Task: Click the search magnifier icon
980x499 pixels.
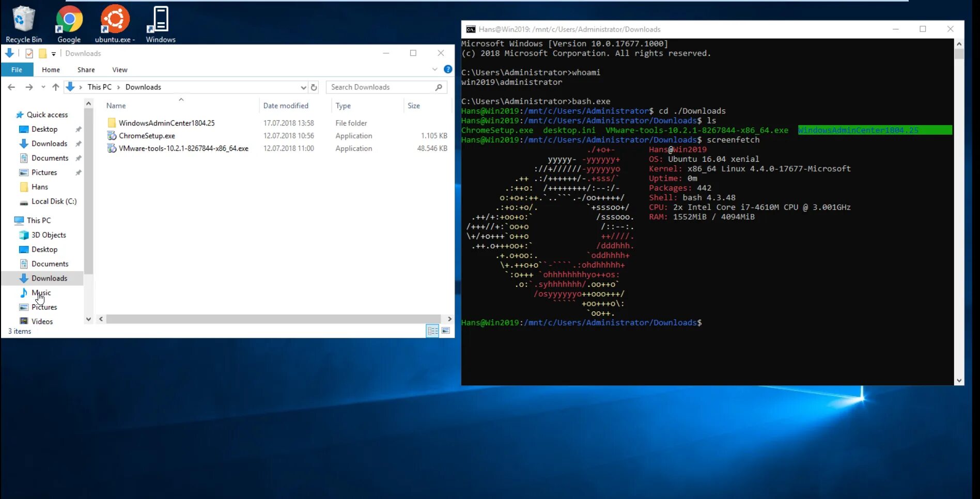Action: pyautogui.click(x=439, y=87)
